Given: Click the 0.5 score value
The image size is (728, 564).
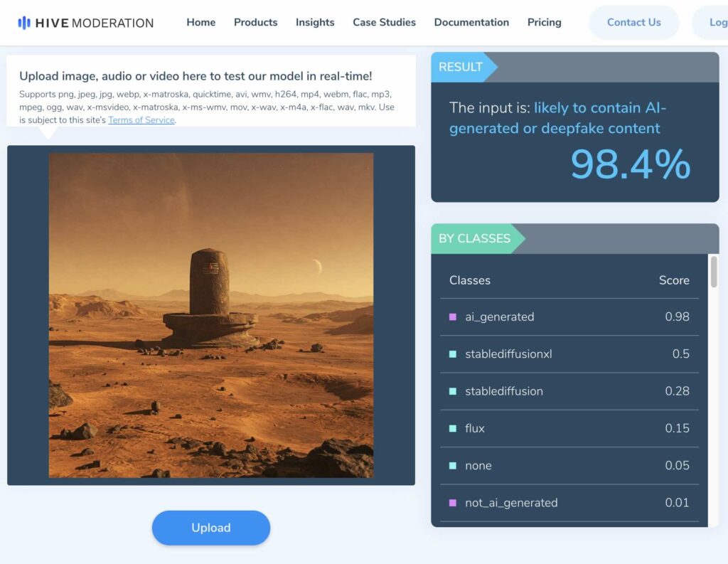Looking at the screenshot, I should click(x=680, y=354).
